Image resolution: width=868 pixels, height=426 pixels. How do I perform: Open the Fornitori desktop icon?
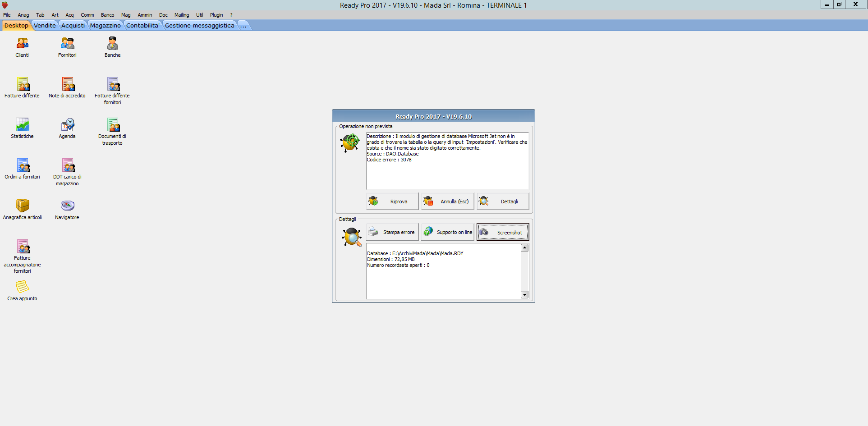(x=67, y=47)
